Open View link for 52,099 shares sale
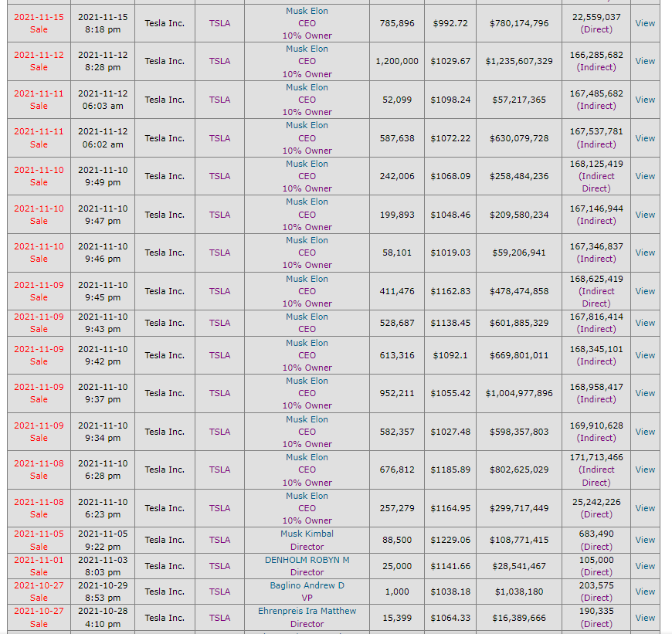The image size is (672, 634). tap(645, 100)
